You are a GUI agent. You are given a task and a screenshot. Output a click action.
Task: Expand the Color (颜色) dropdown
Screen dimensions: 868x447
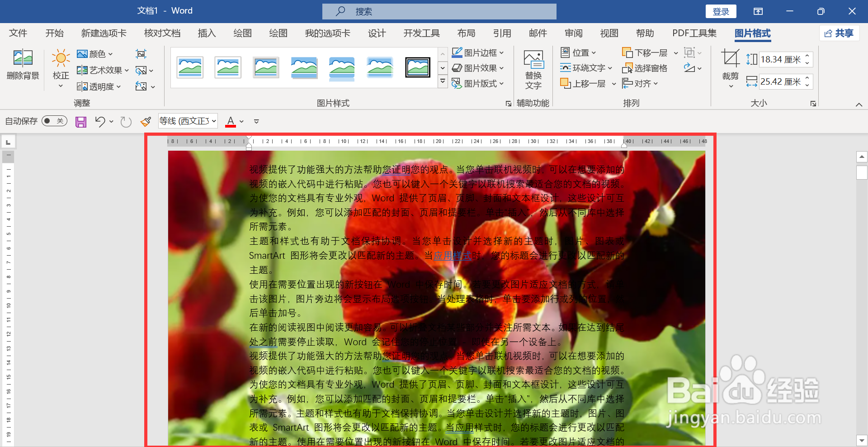coord(110,54)
